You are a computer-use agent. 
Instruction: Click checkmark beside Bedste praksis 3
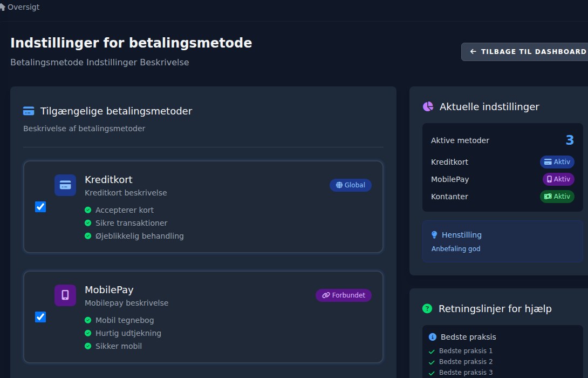click(x=432, y=373)
